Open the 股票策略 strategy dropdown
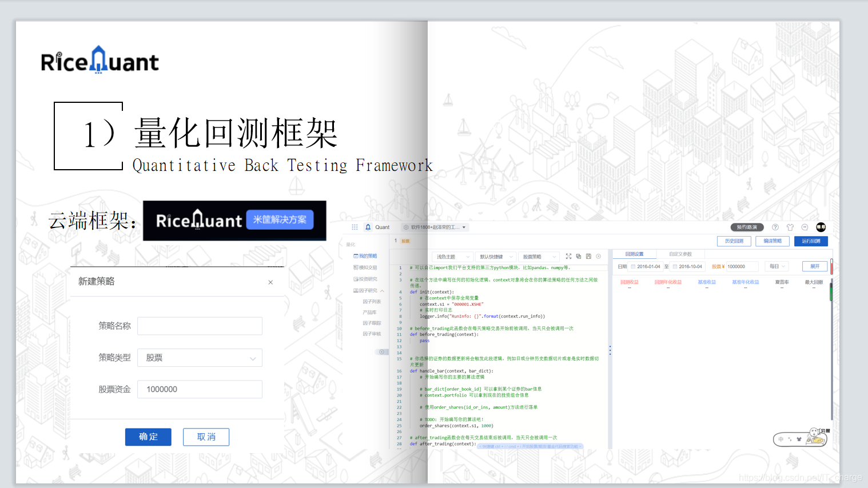The width and height of the screenshot is (868, 488). tap(539, 257)
